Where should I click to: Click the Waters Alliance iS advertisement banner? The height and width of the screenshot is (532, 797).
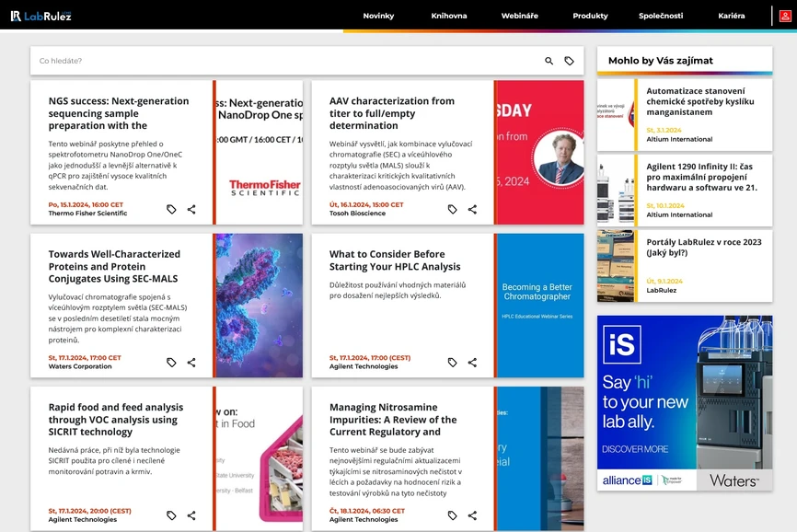pyautogui.click(x=685, y=403)
